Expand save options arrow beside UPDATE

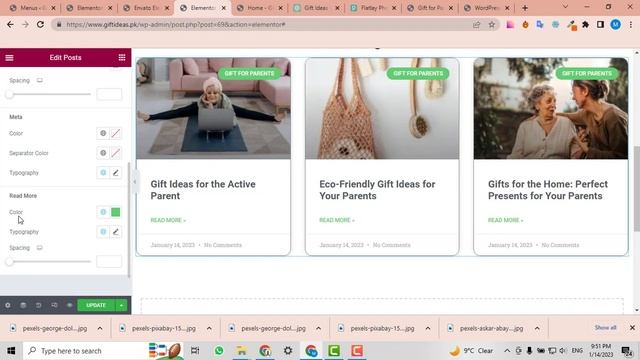coord(122,305)
